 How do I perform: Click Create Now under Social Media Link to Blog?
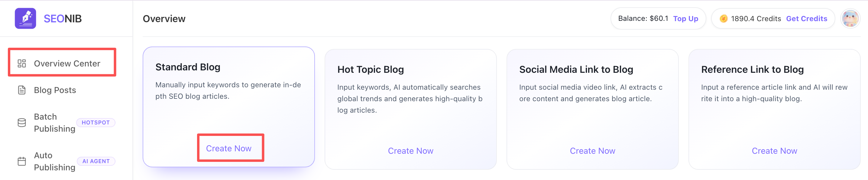[x=592, y=151]
